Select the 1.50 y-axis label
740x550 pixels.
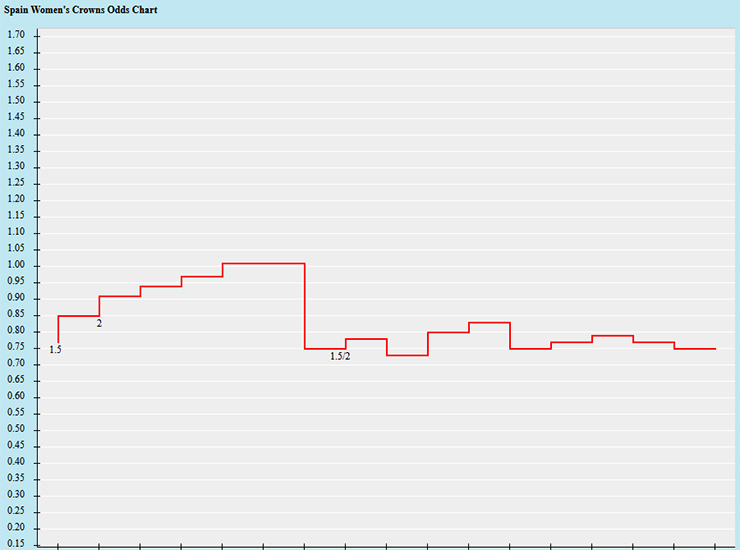pyautogui.click(x=16, y=101)
